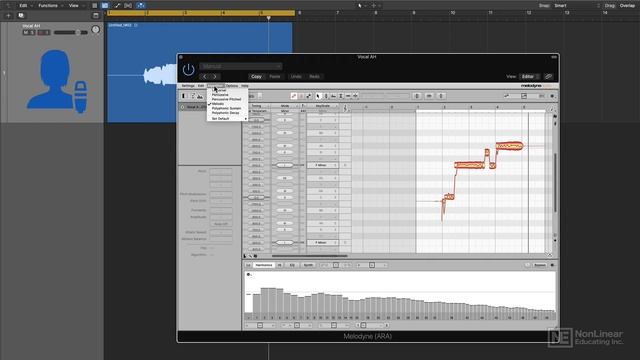Viewport: 640px width, 360px height.
Task: Open Melodyne Options menu
Action: [231, 86]
